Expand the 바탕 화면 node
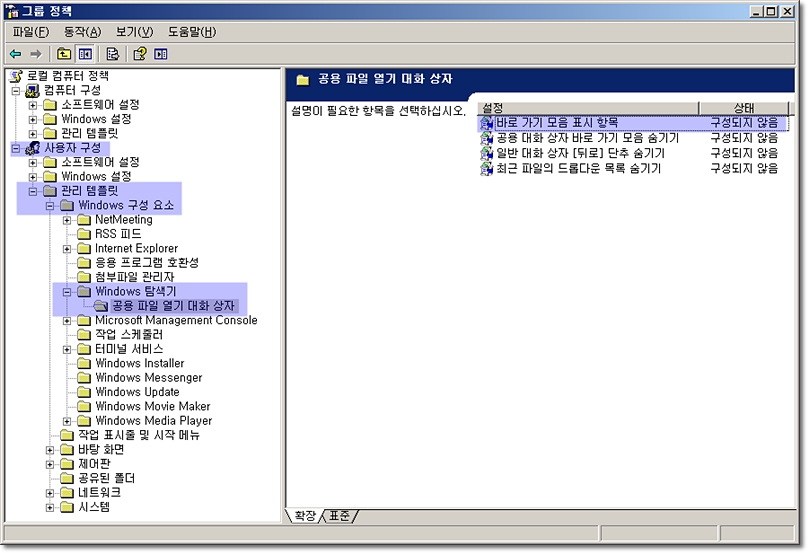The width and height of the screenshot is (808, 553). pyautogui.click(x=50, y=450)
